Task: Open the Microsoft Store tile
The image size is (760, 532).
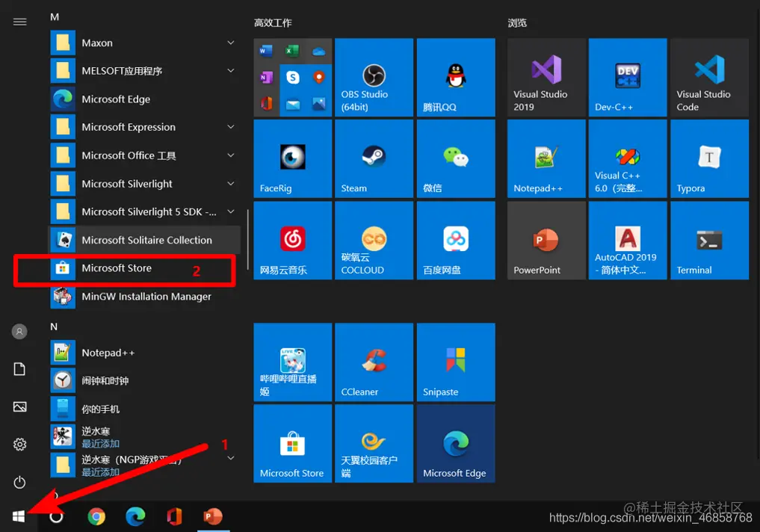Action: 292,443
